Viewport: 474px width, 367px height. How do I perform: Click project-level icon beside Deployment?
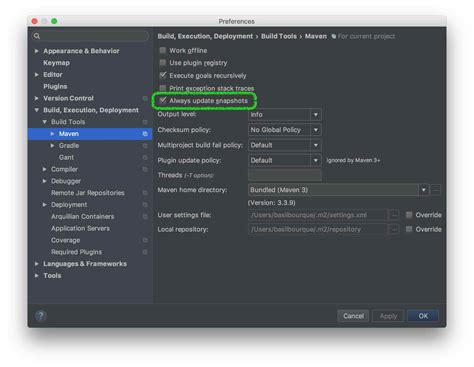pyautogui.click(x=145, y=205)
